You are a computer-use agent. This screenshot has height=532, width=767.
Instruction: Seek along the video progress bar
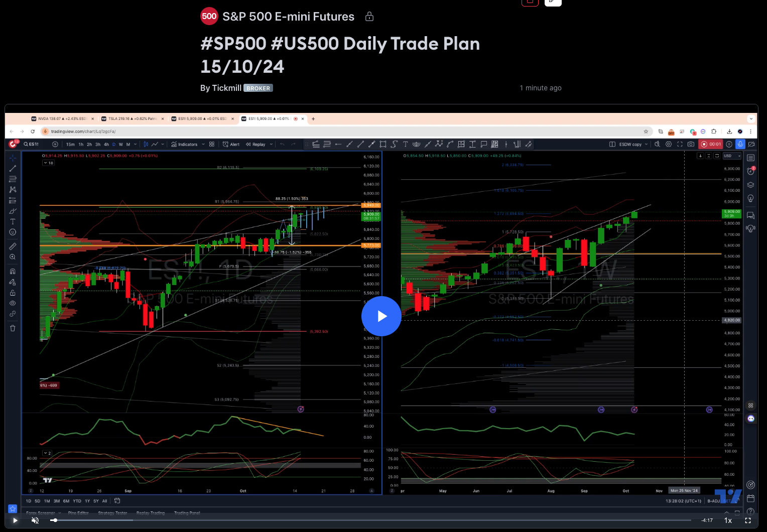pyautogui.click(x=371, y=520)
